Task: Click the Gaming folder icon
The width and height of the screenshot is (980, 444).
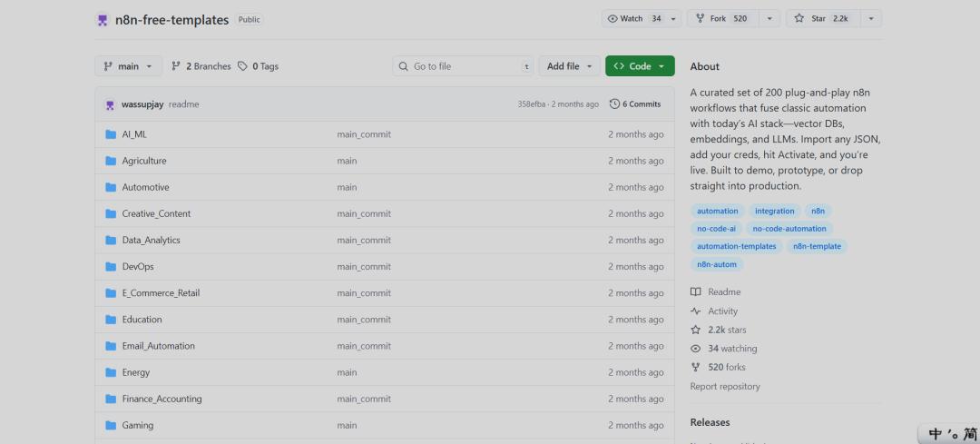Action: point(112,425)
